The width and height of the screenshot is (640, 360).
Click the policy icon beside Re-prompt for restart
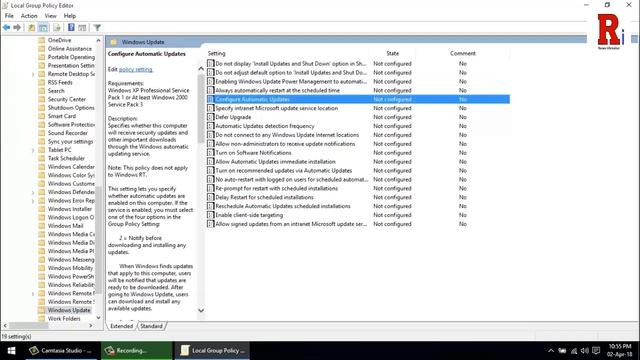point(211,188)
